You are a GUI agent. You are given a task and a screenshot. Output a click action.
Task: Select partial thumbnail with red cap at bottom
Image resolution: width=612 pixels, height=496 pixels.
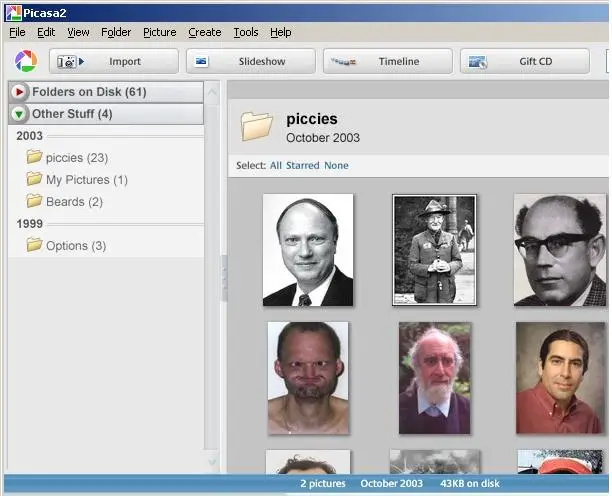[560, 462]
